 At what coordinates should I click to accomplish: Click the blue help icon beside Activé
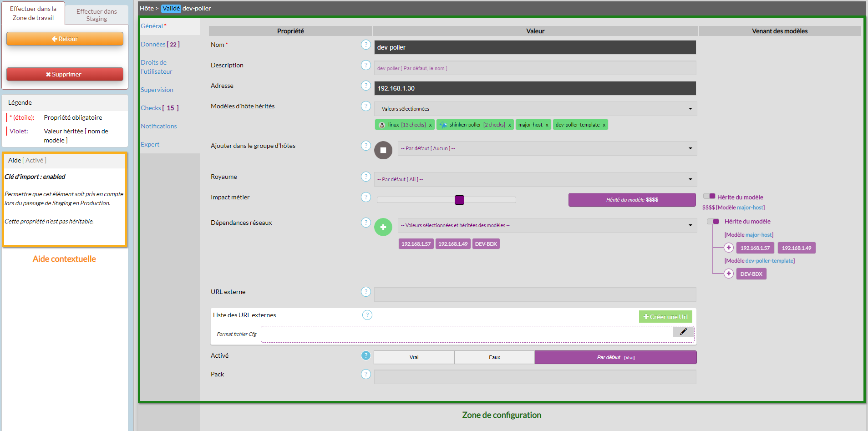tap(365, 355)
